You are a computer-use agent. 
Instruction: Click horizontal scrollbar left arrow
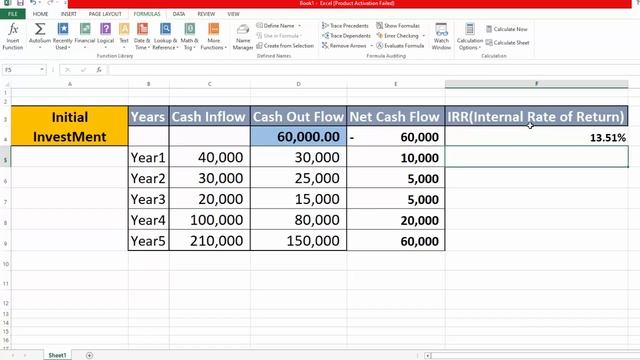click(427, 356)
